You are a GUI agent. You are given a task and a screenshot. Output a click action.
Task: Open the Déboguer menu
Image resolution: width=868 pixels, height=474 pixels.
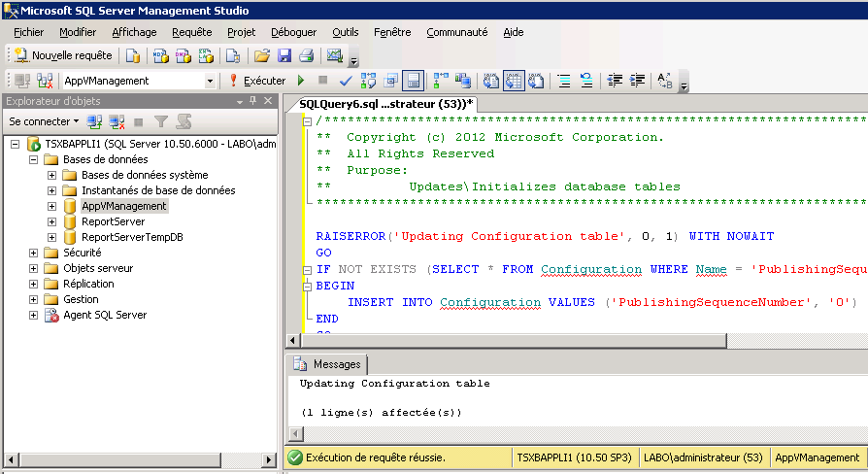tap(293, 32)
